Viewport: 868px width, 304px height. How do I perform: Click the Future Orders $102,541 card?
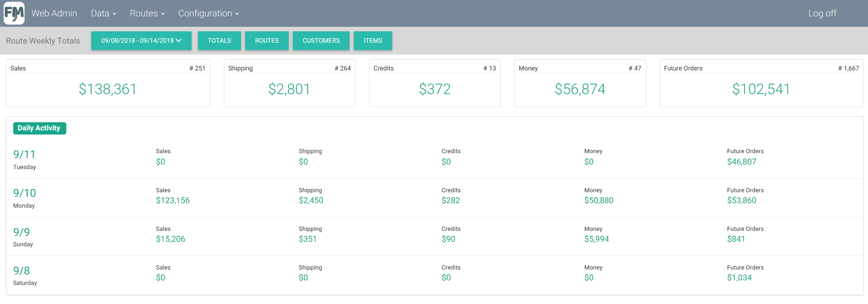[761, 89]
